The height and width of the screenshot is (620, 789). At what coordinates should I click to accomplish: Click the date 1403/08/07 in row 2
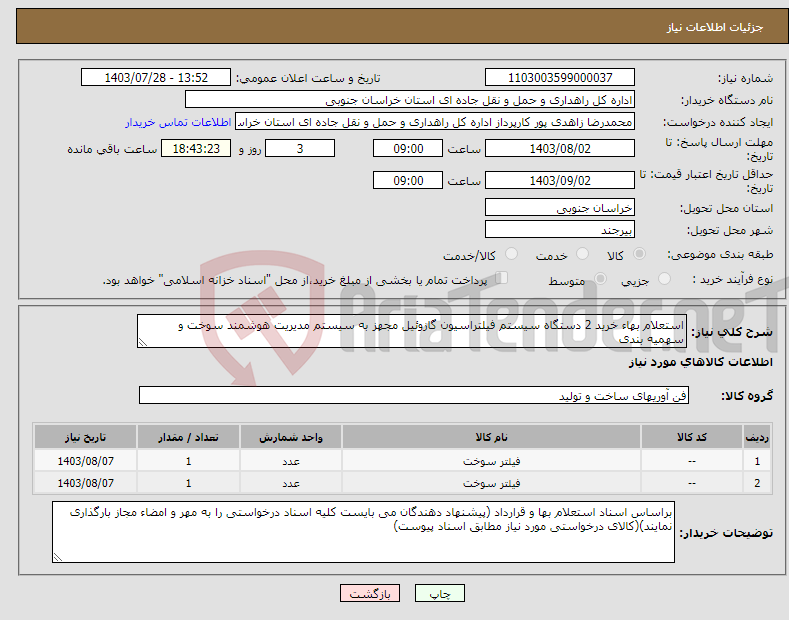(86, 483)
